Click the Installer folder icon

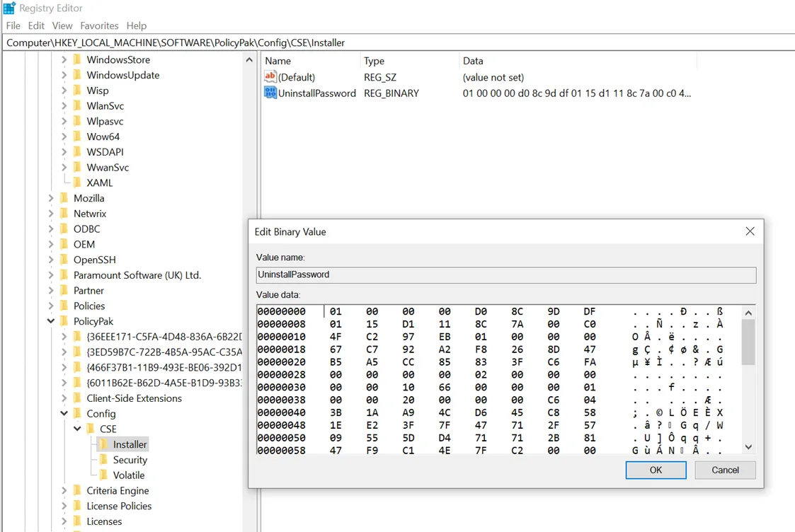point(103,444)
